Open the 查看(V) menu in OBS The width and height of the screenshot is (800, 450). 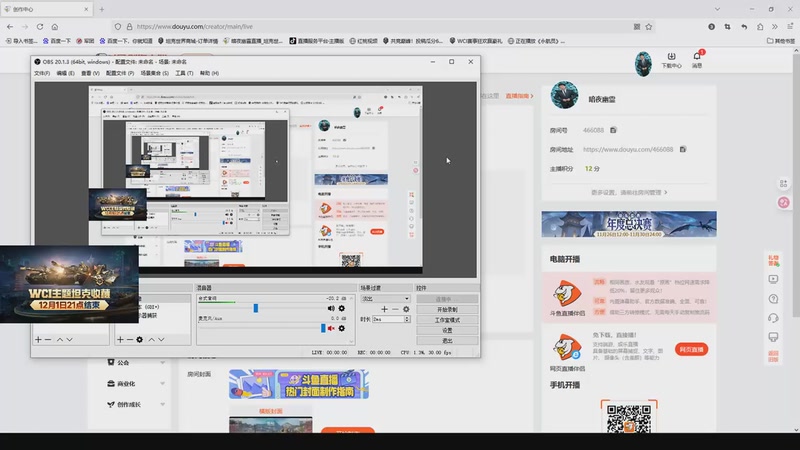click(90, 73)
